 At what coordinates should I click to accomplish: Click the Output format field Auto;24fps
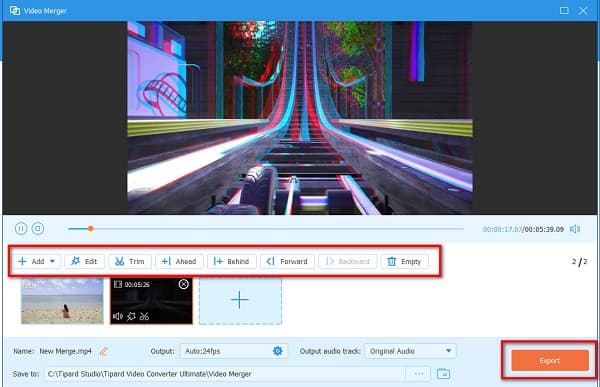pyautogui.click(x=233, y=351)
